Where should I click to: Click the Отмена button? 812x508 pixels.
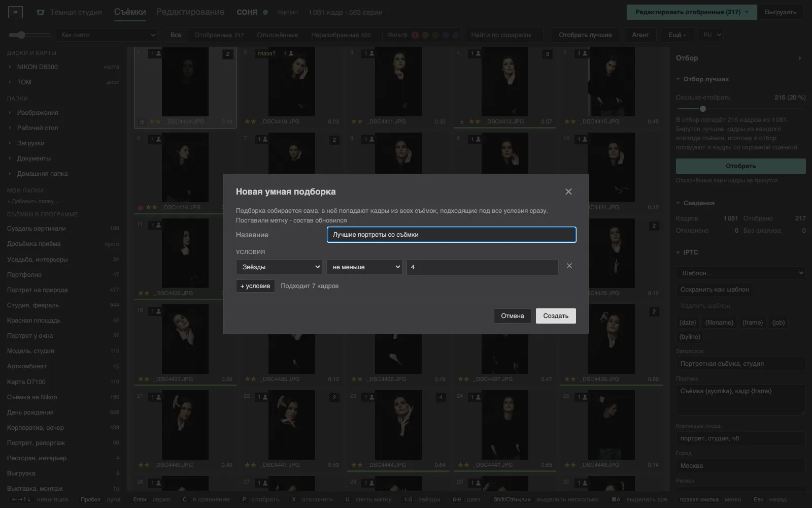[x=513, y=316]
